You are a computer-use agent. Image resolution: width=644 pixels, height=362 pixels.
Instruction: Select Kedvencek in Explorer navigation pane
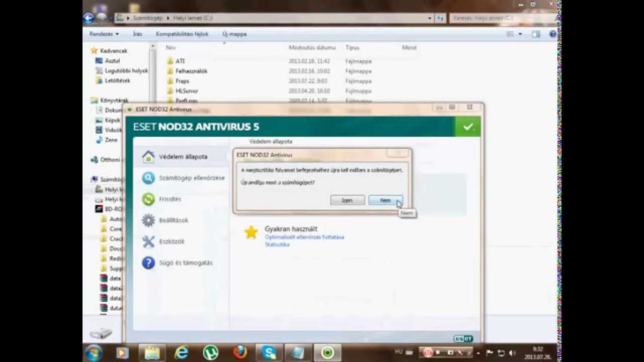(114, 51)
